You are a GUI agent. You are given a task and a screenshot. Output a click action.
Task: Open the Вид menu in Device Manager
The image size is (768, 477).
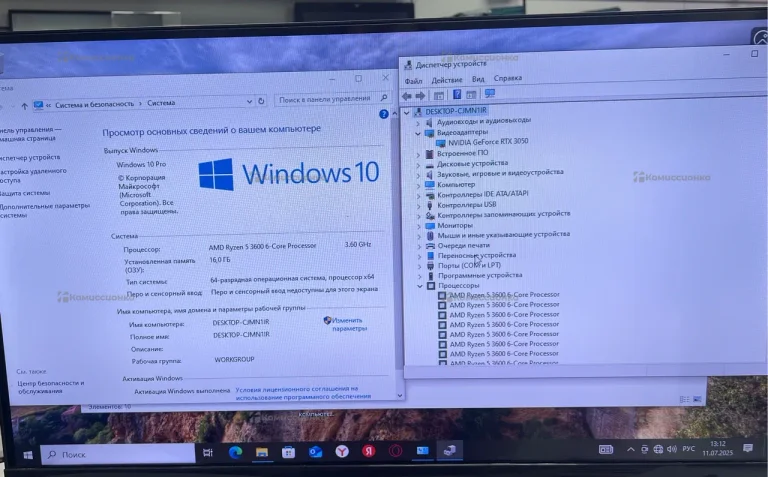478,79
